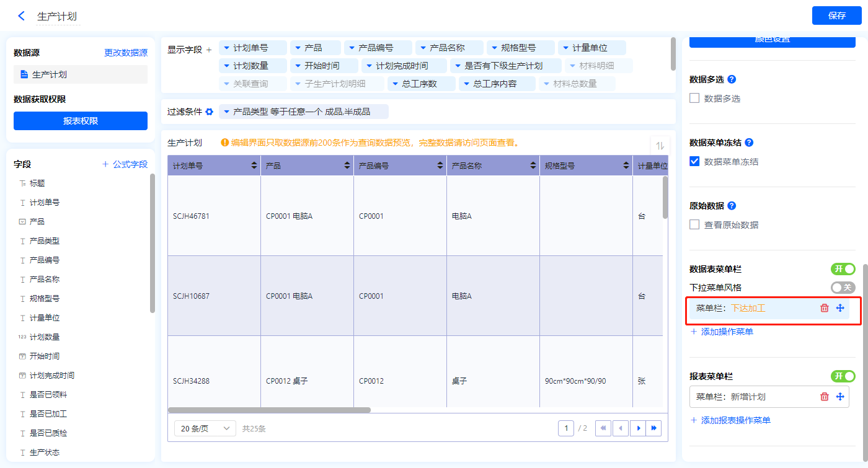The width and height of the screenshot is (868, 468).
Task: Click the back arrow next to 生产计划
Action: click(x=22, y=16)
